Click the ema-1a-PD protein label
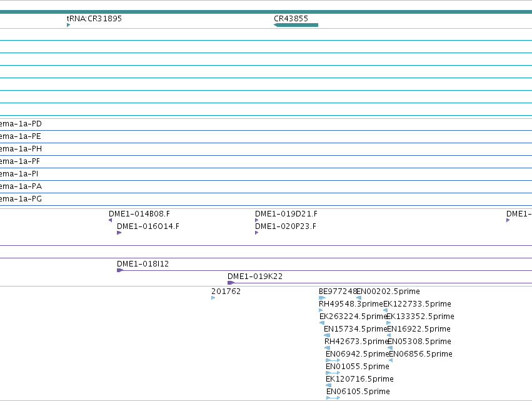The height and width of the screenshot is (401, 532). (x=21, y=124)
